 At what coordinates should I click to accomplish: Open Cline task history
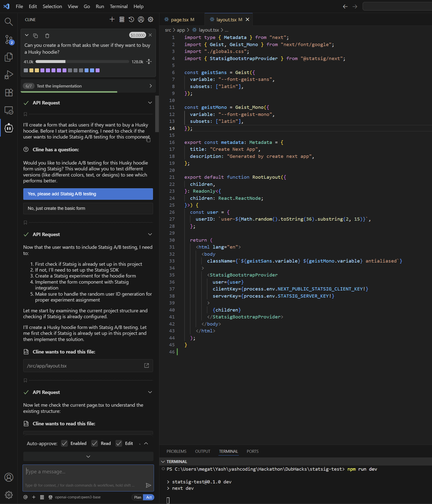click(131, 19)
